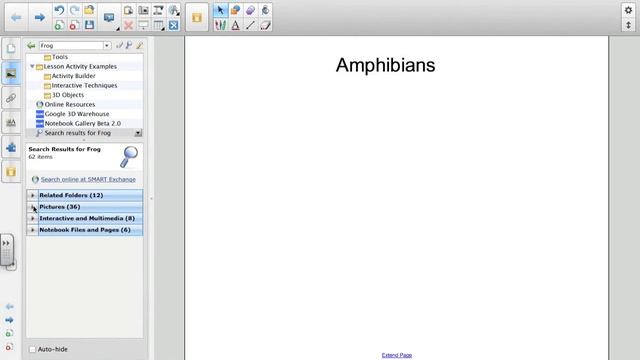Click the yellow add-on toolbar button
This screenshot has width=640, height=360.
[x=197, y=18]
